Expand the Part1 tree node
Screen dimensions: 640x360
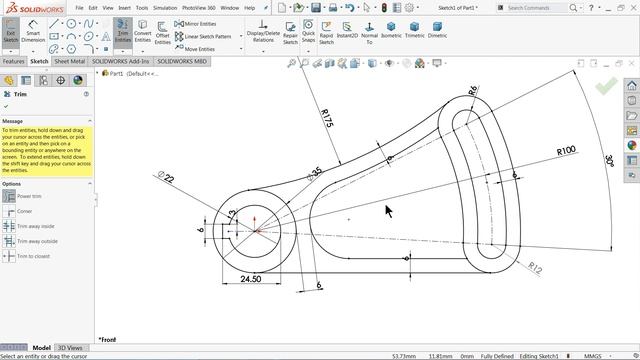tap(98, 73)
